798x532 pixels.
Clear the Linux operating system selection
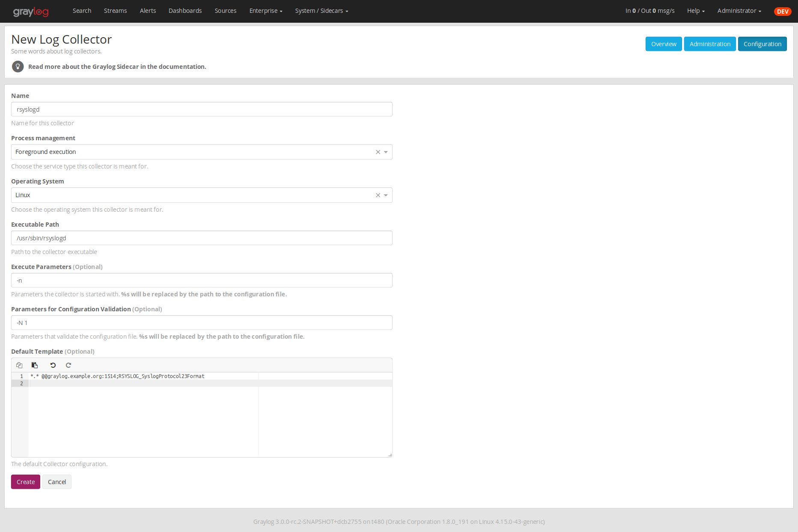pyautogui.click(x=378, y=195)
